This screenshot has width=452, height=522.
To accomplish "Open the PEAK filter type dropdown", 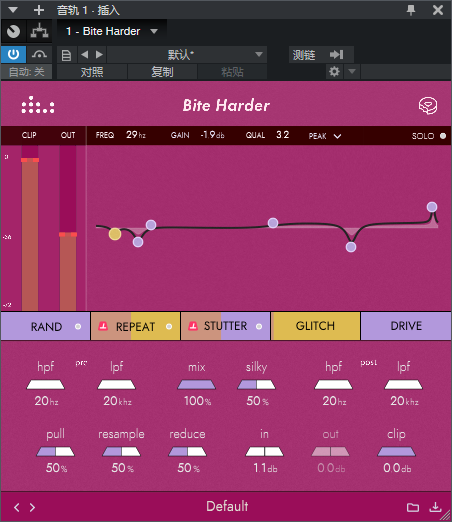I will pos(325,136).
